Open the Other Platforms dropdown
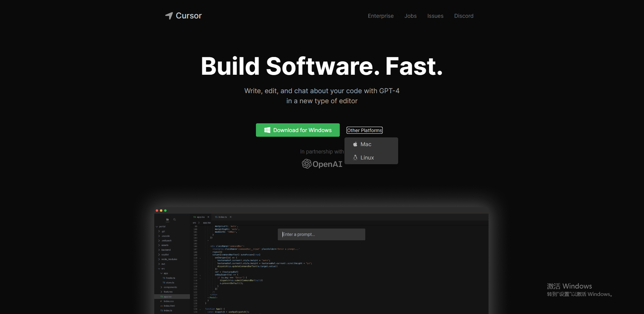Image resolution: width=644 pixels, height=314 pixels. [x=364, y=130]
